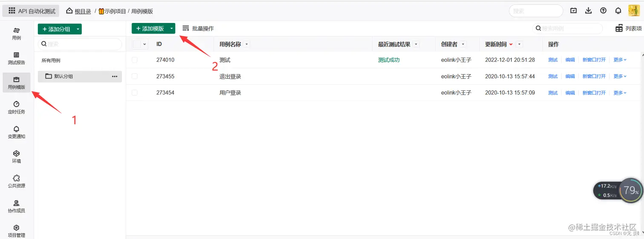Screen dimensions: 644x239
Task: Click 编辑 for row 274010
Action: pos(570,60)
